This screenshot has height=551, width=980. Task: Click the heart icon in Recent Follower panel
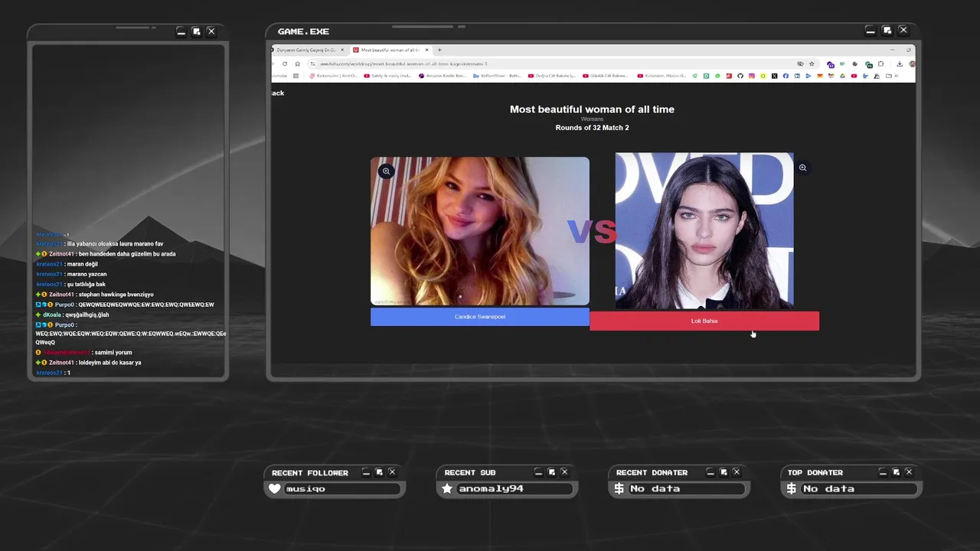(275, 488)
